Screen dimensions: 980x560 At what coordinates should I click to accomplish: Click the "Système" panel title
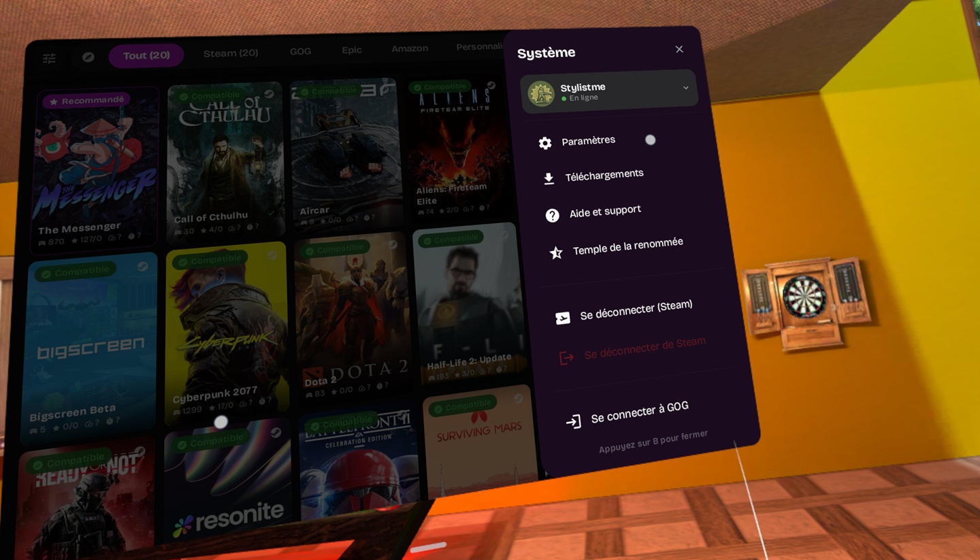[x=546, y=53]
